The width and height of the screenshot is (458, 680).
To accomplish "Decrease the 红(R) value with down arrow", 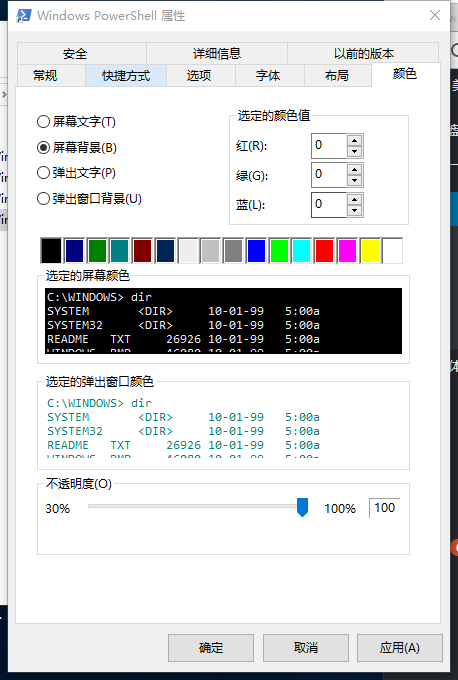I will coord(355,151).
